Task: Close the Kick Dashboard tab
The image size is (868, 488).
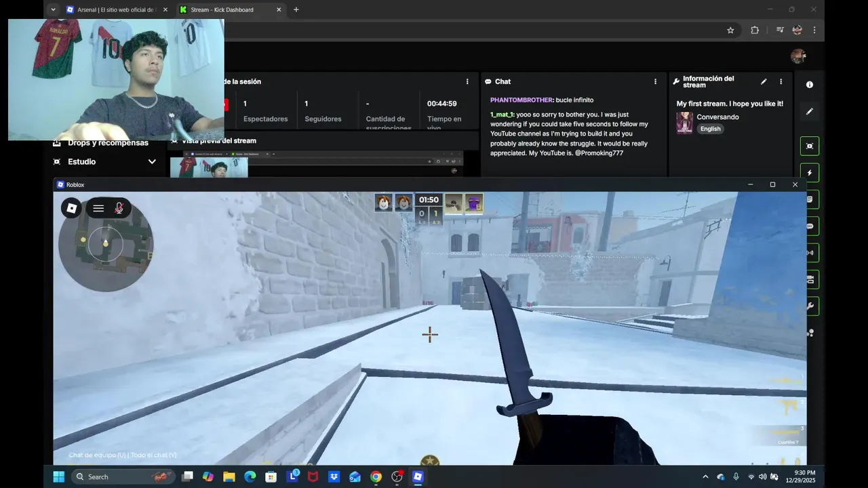Action: pyautogui.click(x=279, y=9)
